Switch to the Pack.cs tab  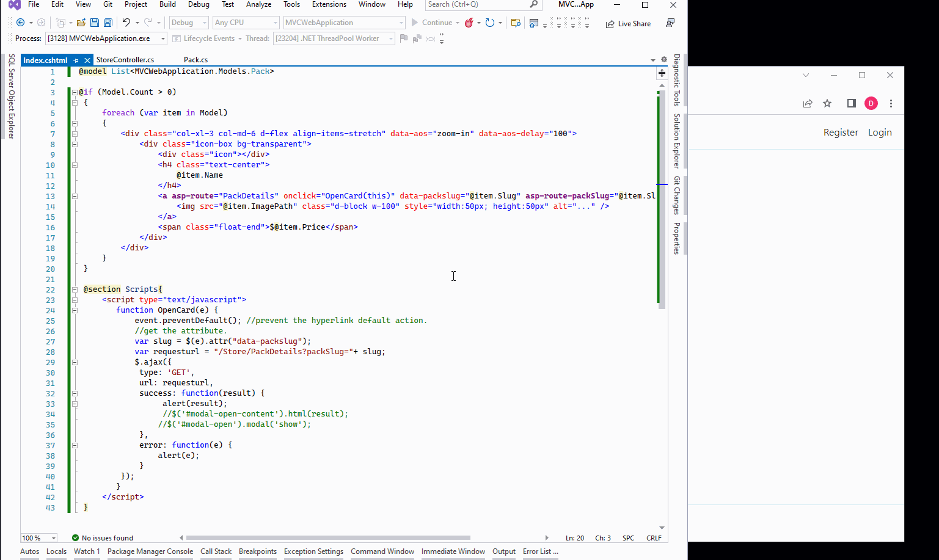coord(195,60)
